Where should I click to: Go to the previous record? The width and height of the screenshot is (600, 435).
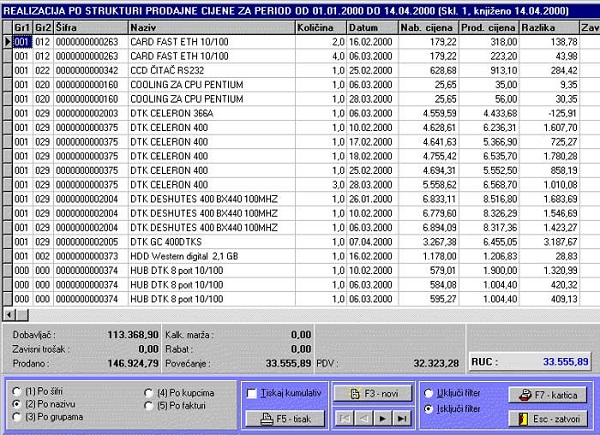364,419
